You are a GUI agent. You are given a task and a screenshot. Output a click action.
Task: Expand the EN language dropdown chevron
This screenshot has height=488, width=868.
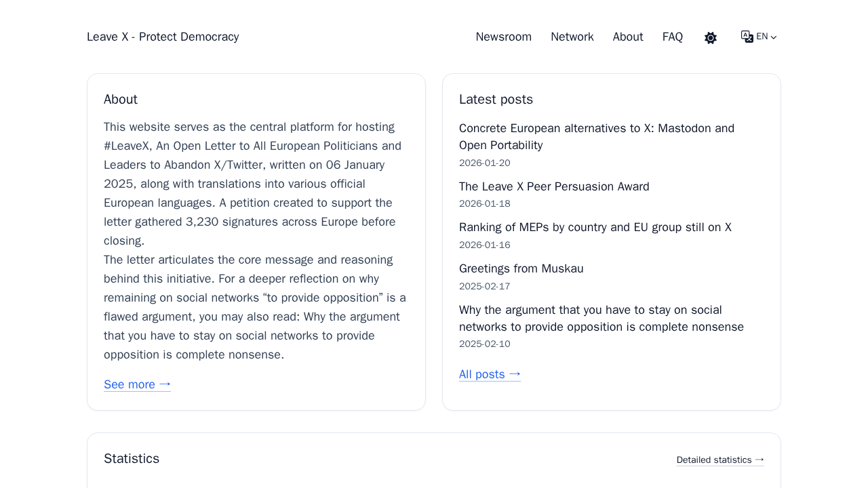pyautogui.click(x=774, y=37)
